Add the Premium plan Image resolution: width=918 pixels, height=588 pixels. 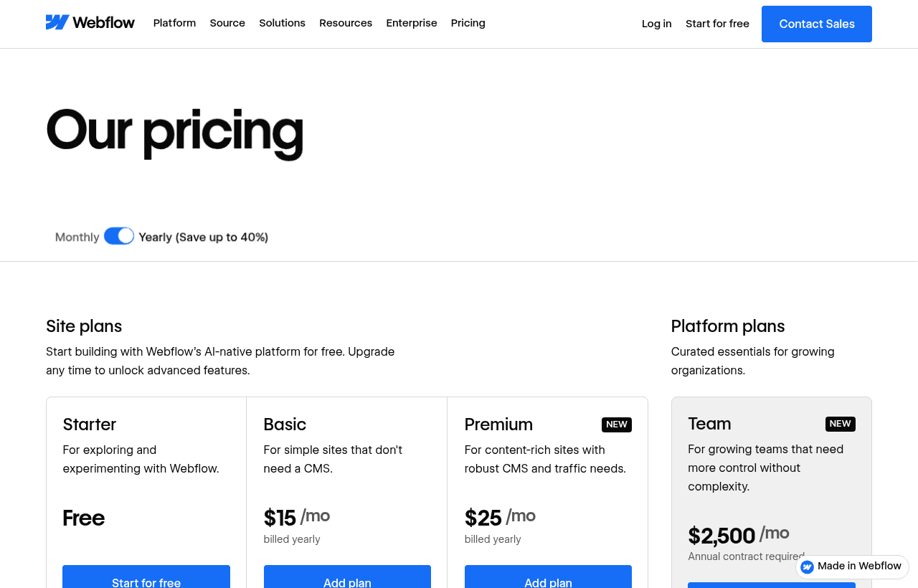click(x=548, y=577)
